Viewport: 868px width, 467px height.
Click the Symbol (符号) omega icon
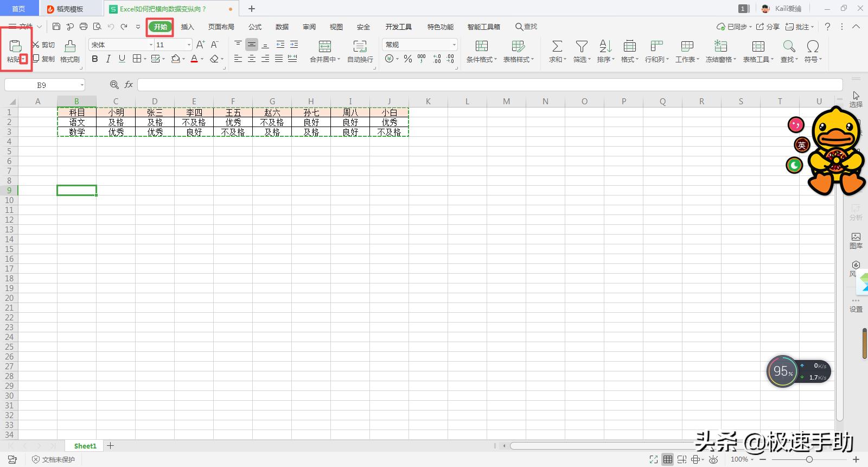tap(813, 47)
